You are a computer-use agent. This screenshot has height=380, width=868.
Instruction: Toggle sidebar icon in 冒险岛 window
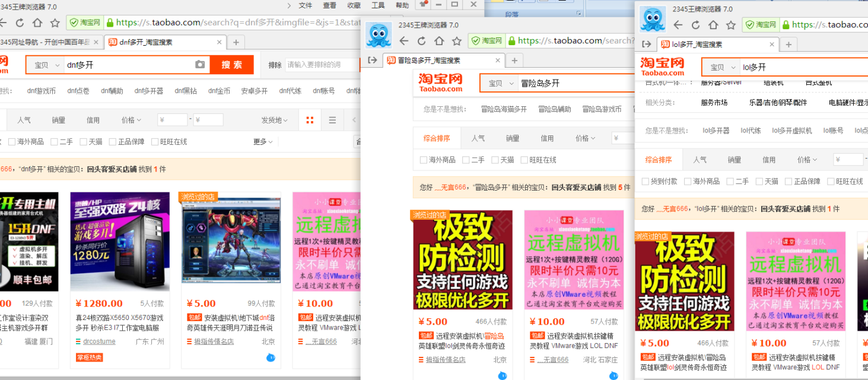coord(373,60)
